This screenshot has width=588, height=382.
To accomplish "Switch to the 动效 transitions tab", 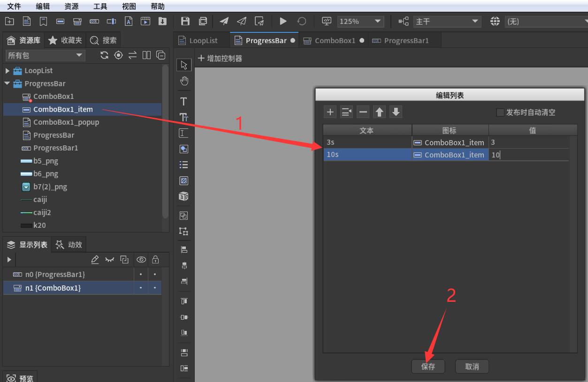I will (x=69, y=245).
